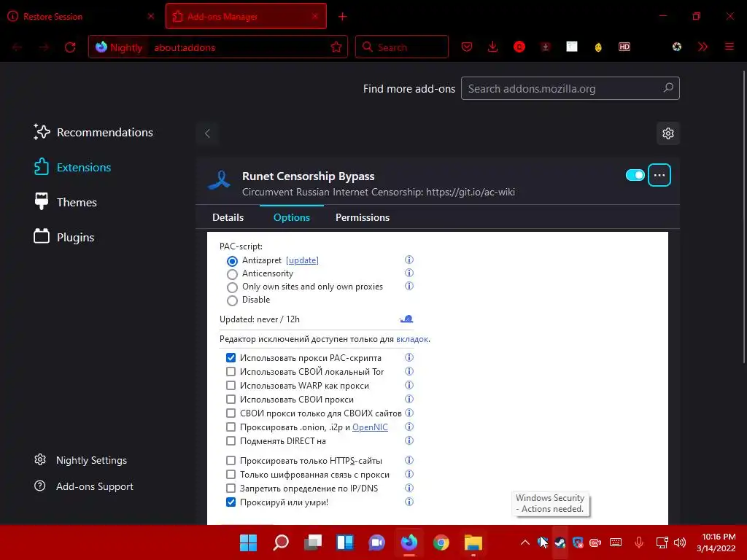Show hidden tray icons chevron
The width and height of the screenshot is (747, 560).
(525, 542)
